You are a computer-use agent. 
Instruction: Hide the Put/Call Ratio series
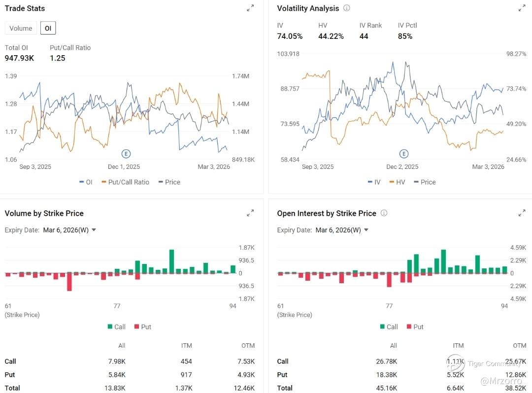pos(125,182)
